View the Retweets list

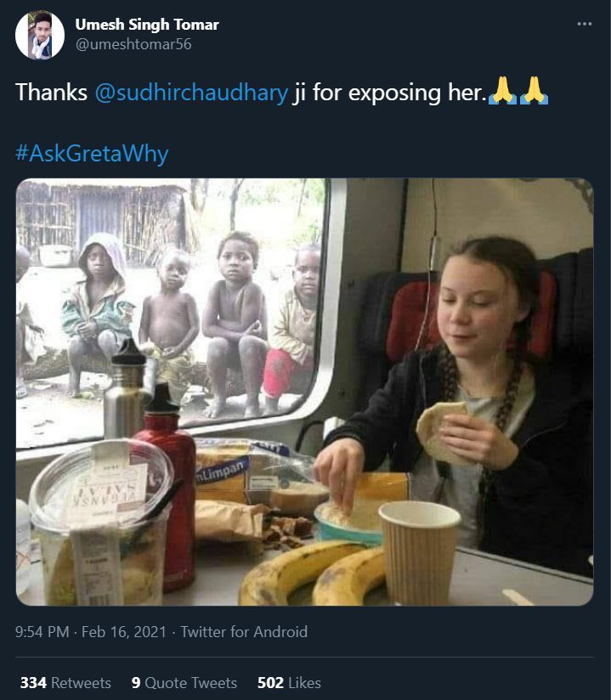[81, 683]
